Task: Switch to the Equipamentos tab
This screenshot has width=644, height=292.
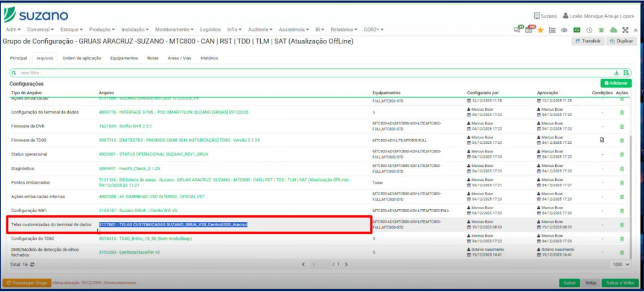Action: 124,58
